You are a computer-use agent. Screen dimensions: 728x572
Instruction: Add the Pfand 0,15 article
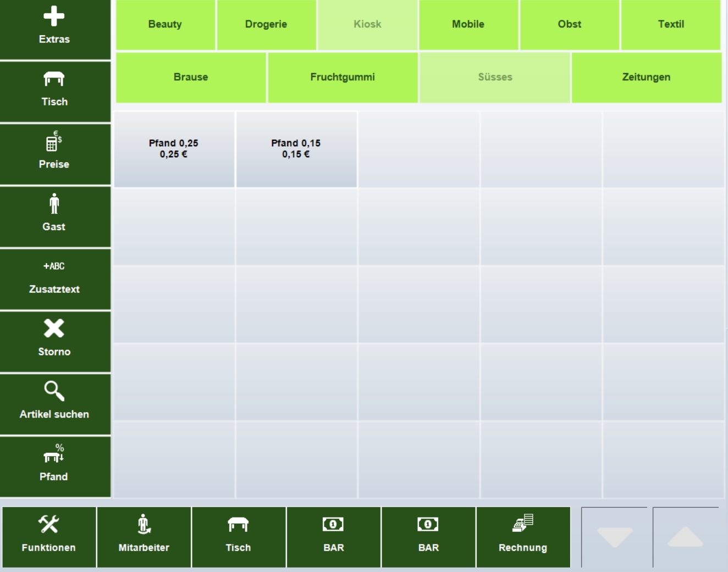(x=296, y=149)
